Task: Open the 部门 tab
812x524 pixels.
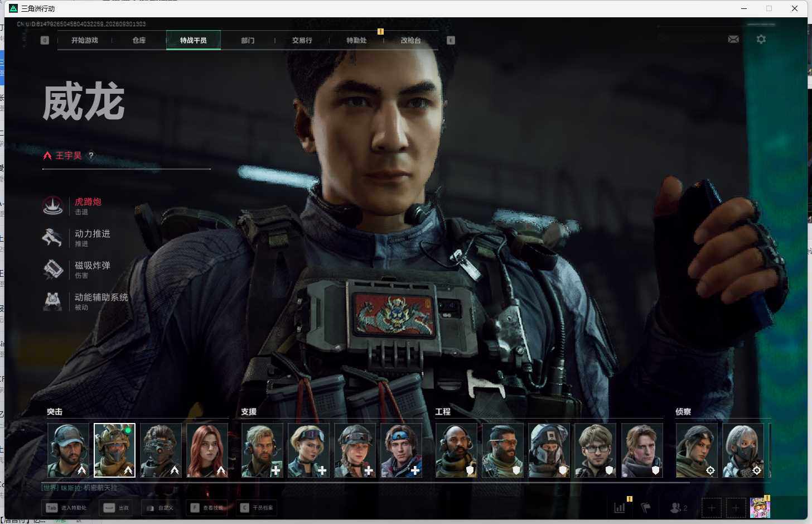Action: tap(248, 40)
